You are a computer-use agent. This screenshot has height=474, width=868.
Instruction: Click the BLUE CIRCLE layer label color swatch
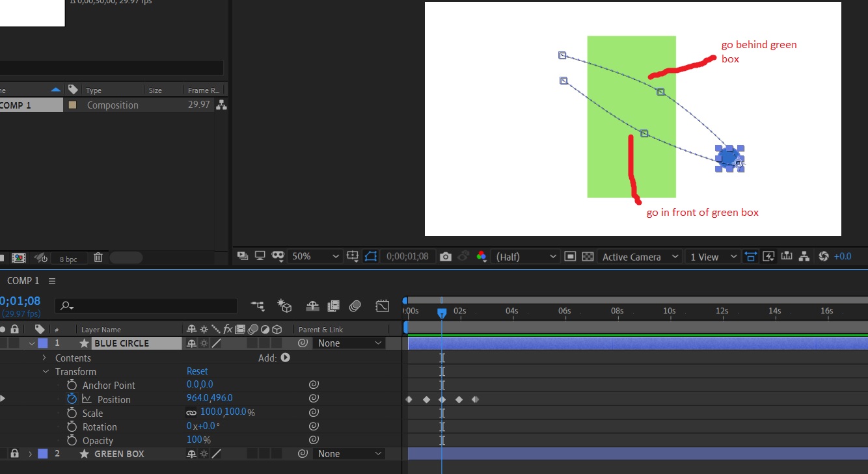tap(42, 343)
